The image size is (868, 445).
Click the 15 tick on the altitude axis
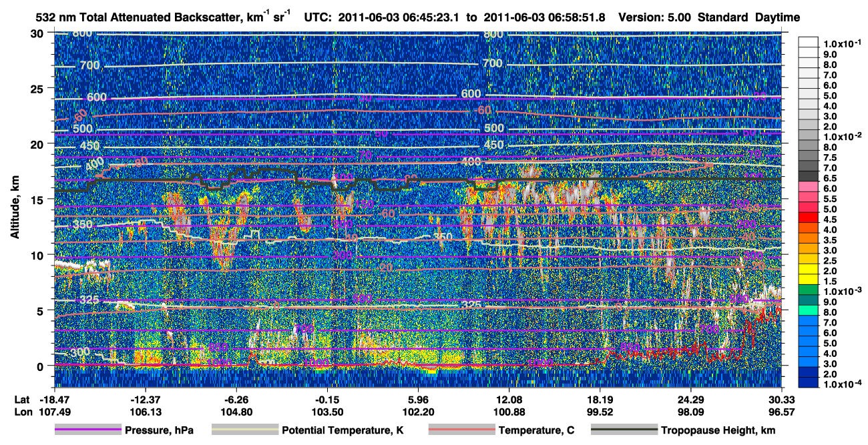click(38, 199)
